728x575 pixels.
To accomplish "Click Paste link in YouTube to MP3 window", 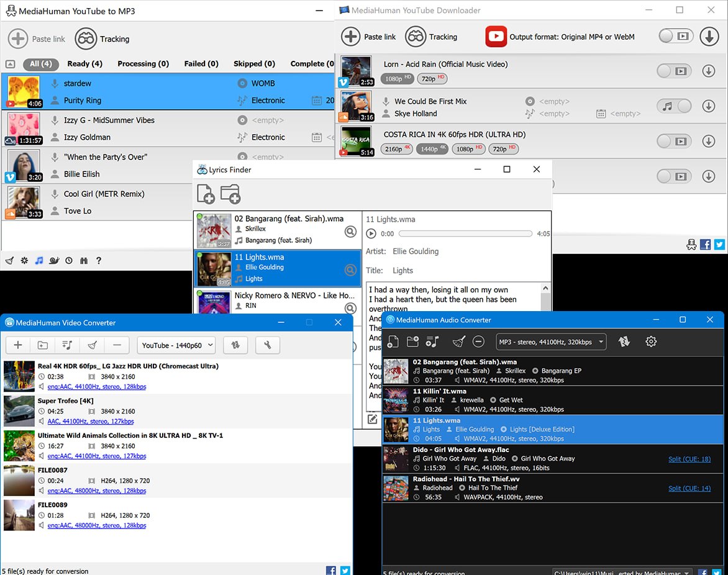I will [37, 39].
